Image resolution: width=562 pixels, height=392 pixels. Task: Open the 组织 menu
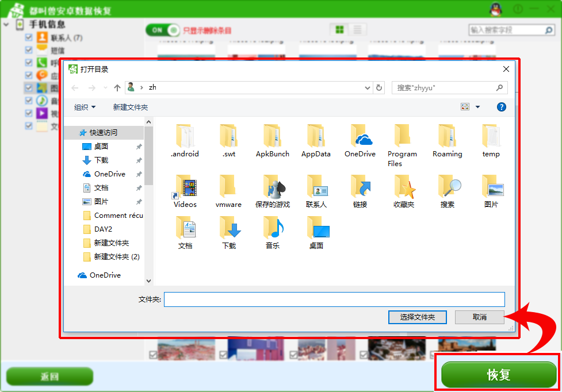coord(85,107)
